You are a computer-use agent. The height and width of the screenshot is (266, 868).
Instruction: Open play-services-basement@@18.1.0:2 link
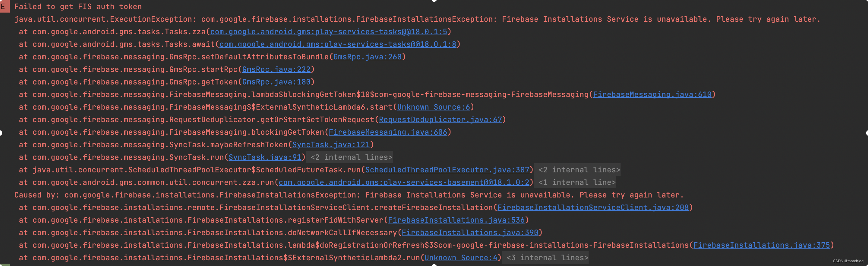tap(404, 182)
